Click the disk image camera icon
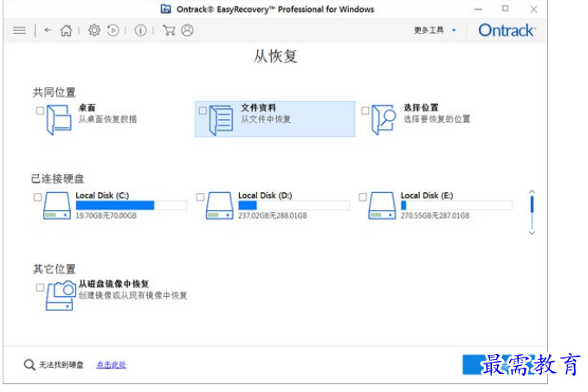The height and width of the screenshot is (392, 588). click(x=60, y=295)
